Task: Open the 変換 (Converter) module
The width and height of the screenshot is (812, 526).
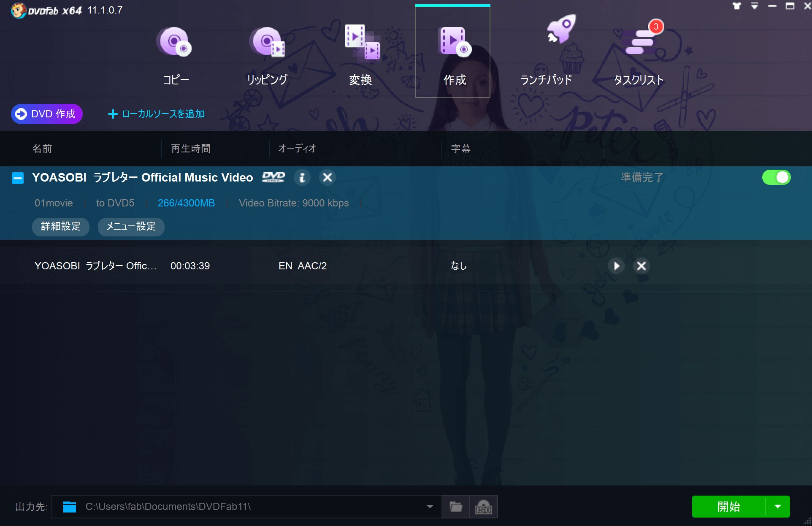Action: (361, 55)
